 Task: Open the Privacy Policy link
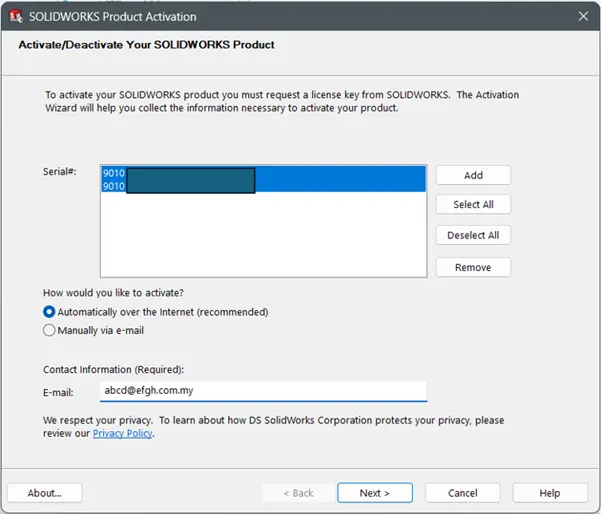click(x=122, y=433)
